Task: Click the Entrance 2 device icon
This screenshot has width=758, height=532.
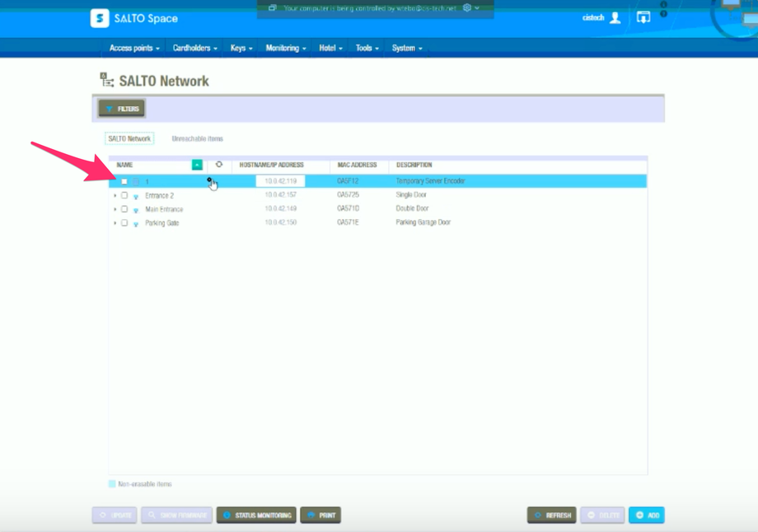Action: pyautogui.click(x=136, y=196)
